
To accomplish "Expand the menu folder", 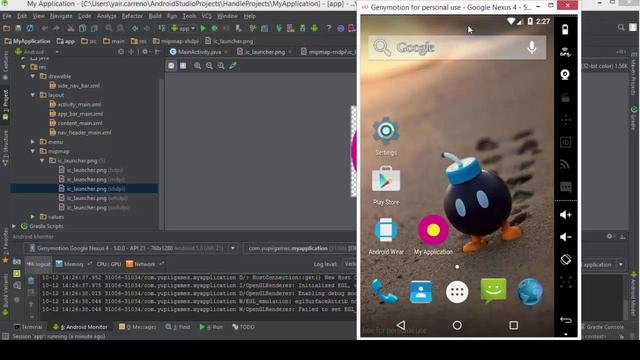I will (x=33, y=142).
